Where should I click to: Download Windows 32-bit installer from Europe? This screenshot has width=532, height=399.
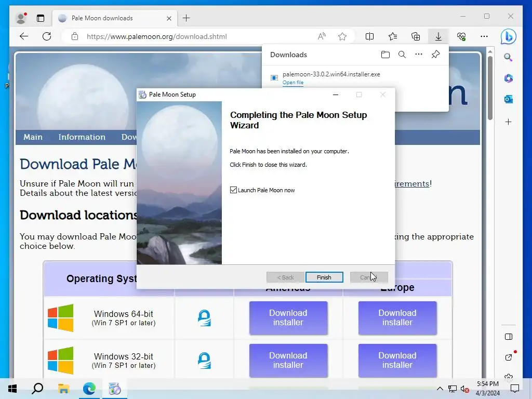(x=397, y=361)
